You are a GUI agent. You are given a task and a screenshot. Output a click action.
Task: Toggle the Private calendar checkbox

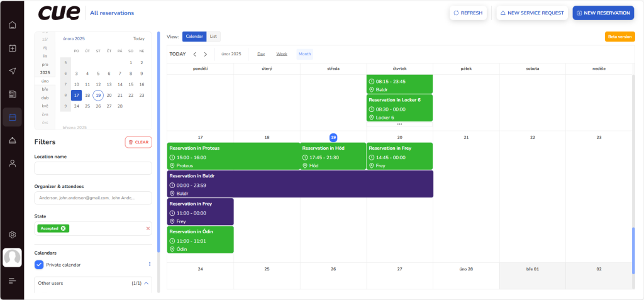39,265
